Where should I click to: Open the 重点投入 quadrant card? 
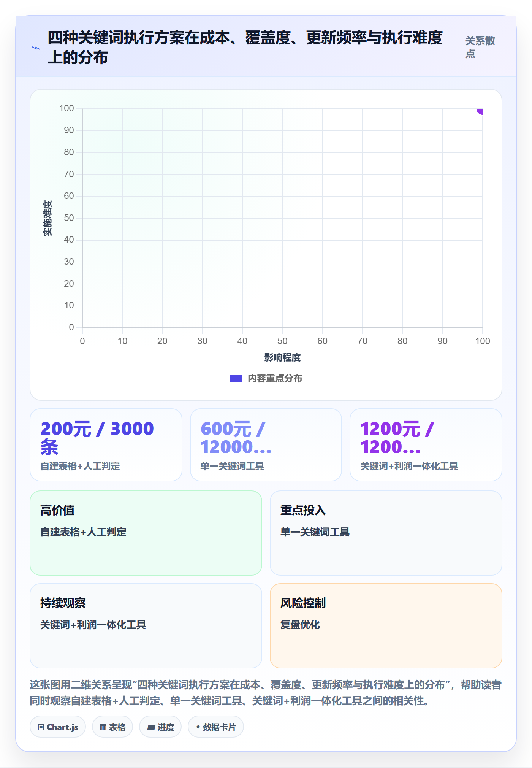(x=386, y=533)
